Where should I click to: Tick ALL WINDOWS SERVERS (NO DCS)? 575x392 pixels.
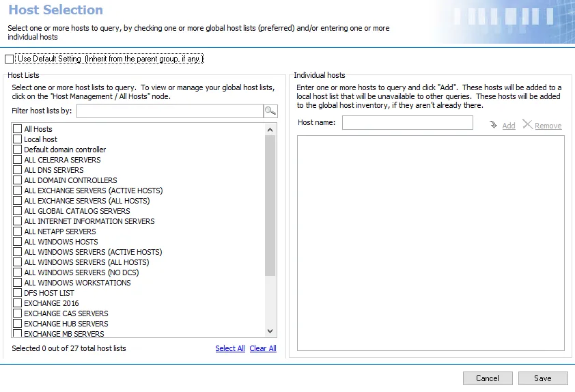pyautogui.click(x=17, y=272)
